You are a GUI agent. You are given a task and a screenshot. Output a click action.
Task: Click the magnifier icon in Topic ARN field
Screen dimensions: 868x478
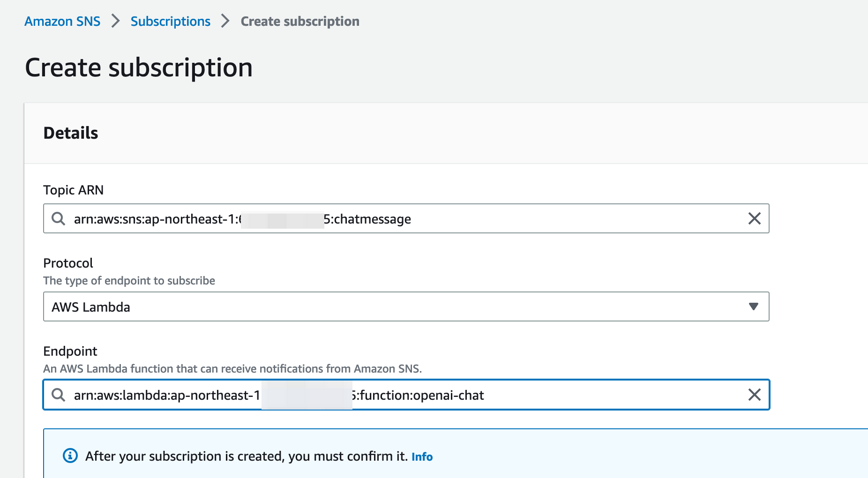(59, 218)
